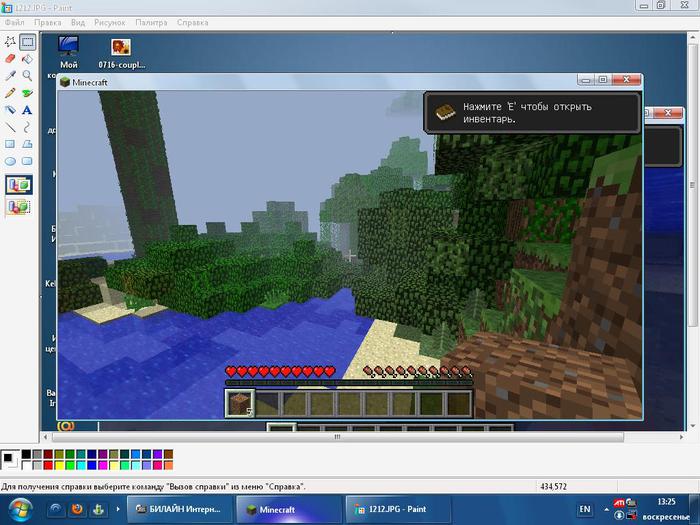Choose the brown palette swatch
The image size is (700, 525).
[168, 454]
